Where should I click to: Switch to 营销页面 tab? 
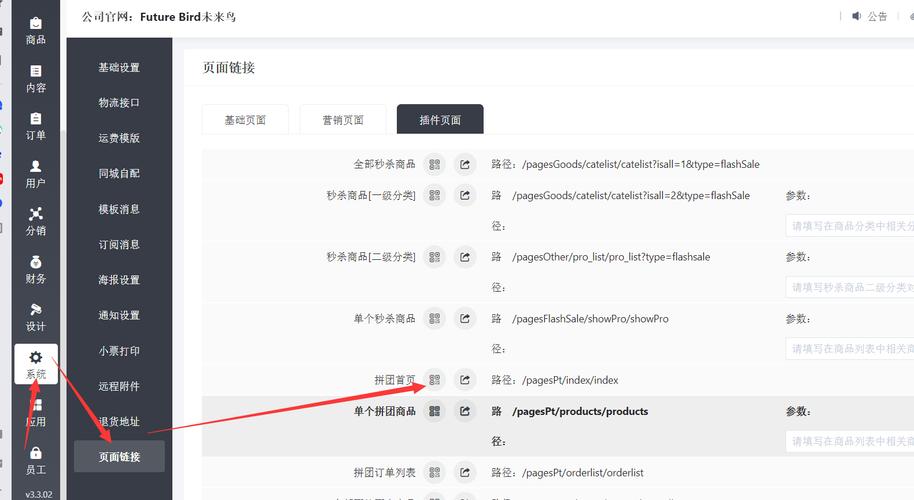tap(343, 120)
